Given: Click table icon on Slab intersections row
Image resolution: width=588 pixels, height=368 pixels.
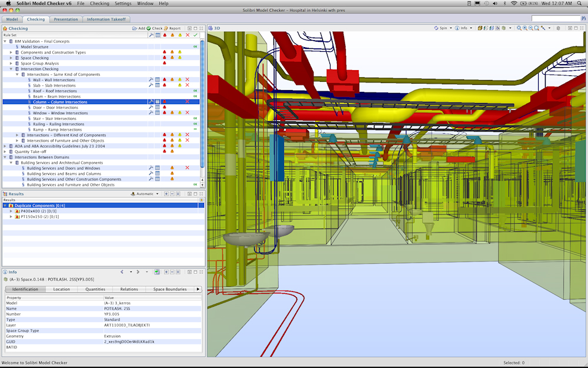Looking at the screenshot, I should [x=158, y=85].
